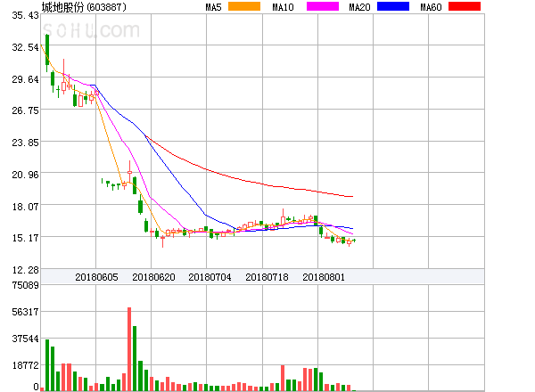Screen dimensions: 535x392
Task: Select the MA60 legend label
Action: (x=431, y=7)
